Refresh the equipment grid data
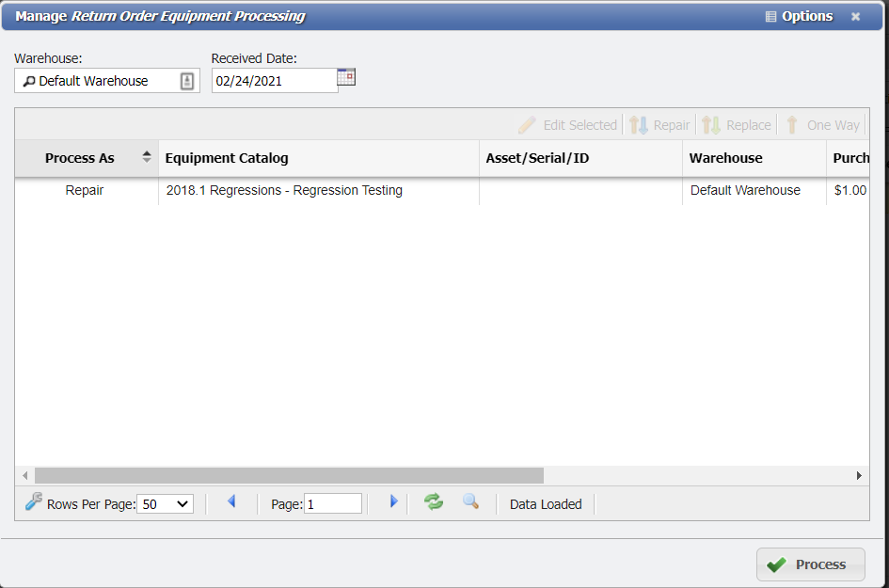Image resolution: width=889 pixels, height=588 pixels. [x=434, y=502]
